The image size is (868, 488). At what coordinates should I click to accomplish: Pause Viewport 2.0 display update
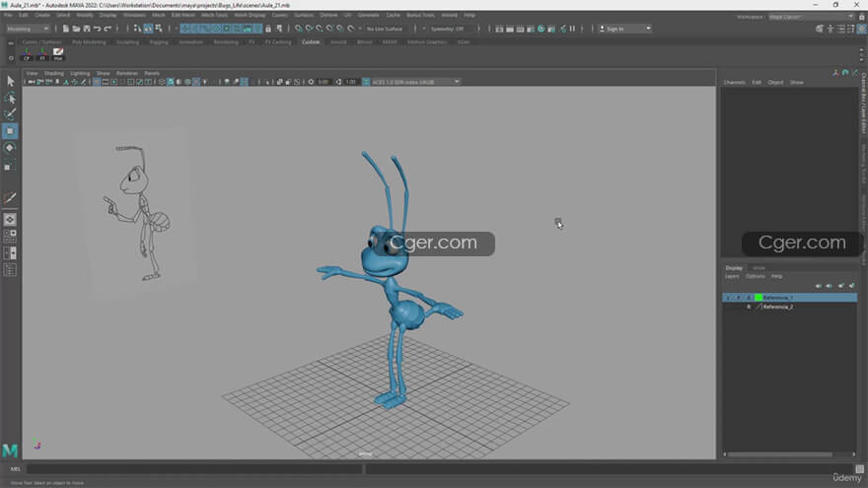point(573,29)
